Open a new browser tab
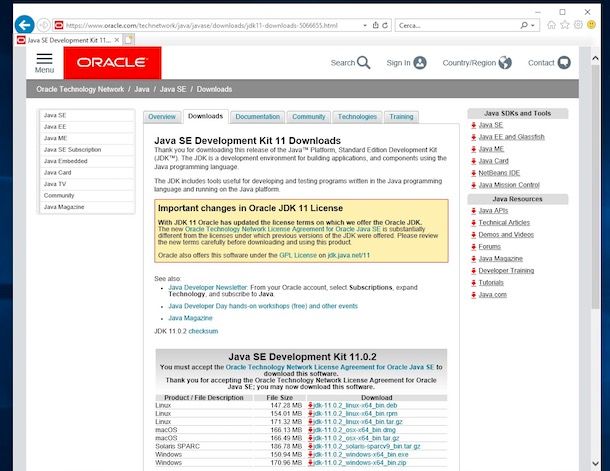Viewport: 610px width, 471px height. (x=129, y=40)
